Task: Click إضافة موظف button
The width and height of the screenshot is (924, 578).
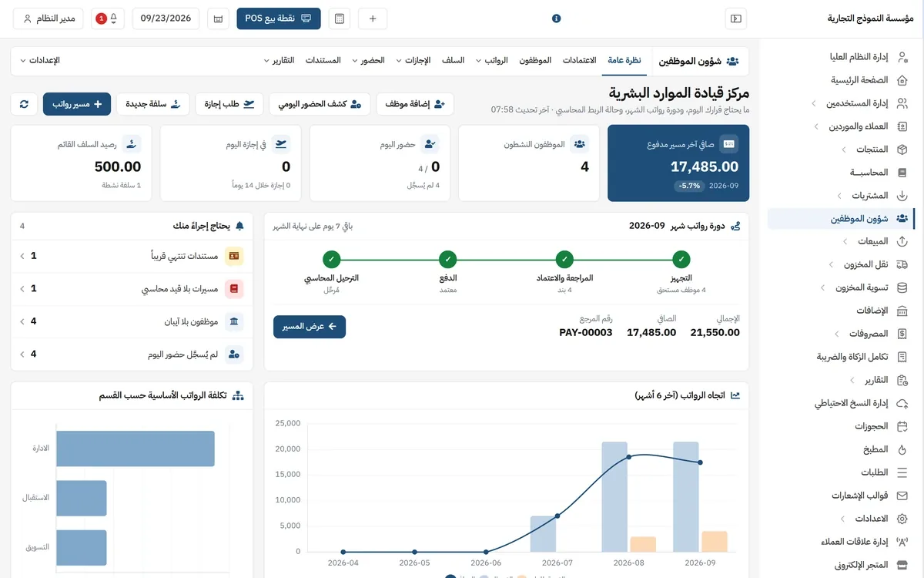Action: pos(415,103)
